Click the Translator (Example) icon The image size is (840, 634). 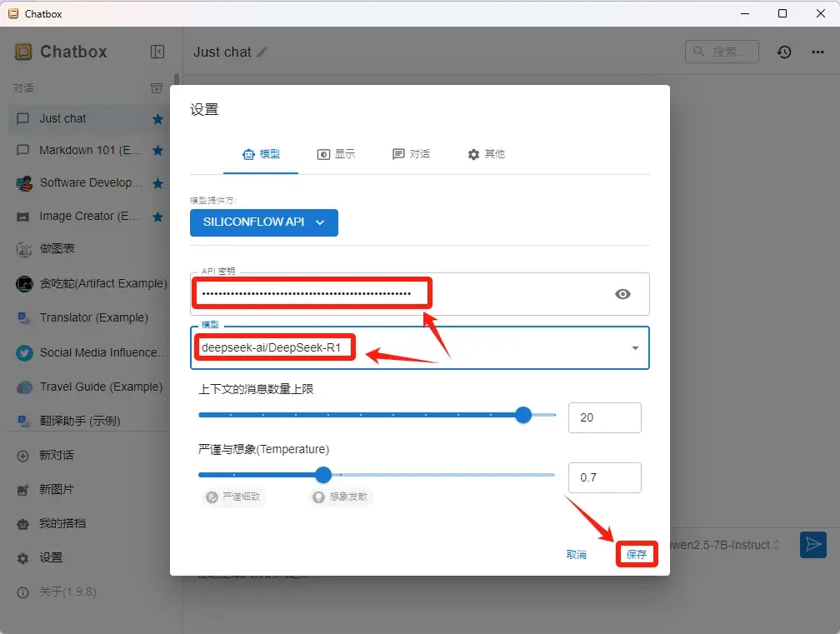point(24,318)
